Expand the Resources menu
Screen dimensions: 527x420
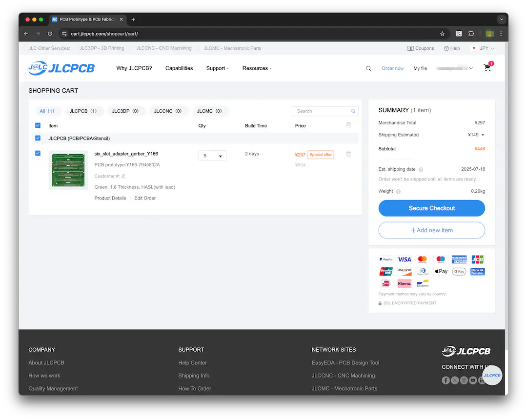click(x=257, y=68)
